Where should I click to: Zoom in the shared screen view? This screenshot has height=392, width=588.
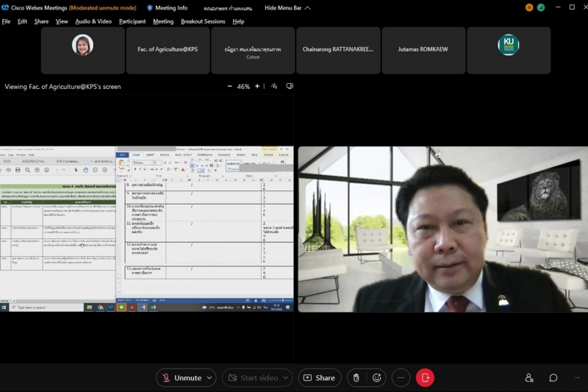257,87
